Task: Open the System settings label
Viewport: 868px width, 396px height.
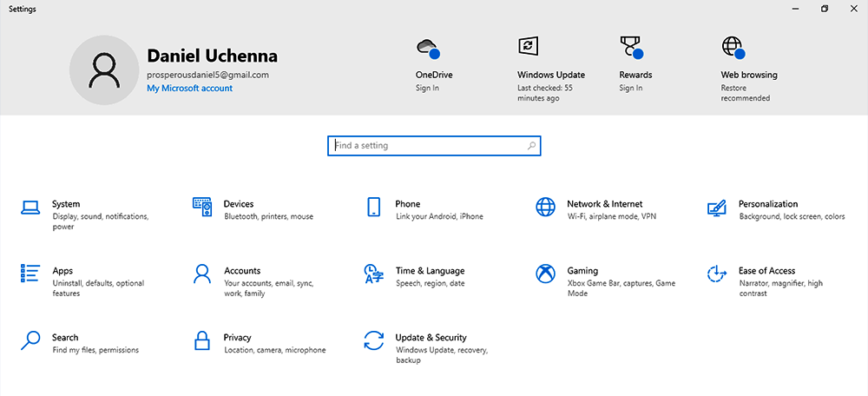Action: tap(66, 204)
